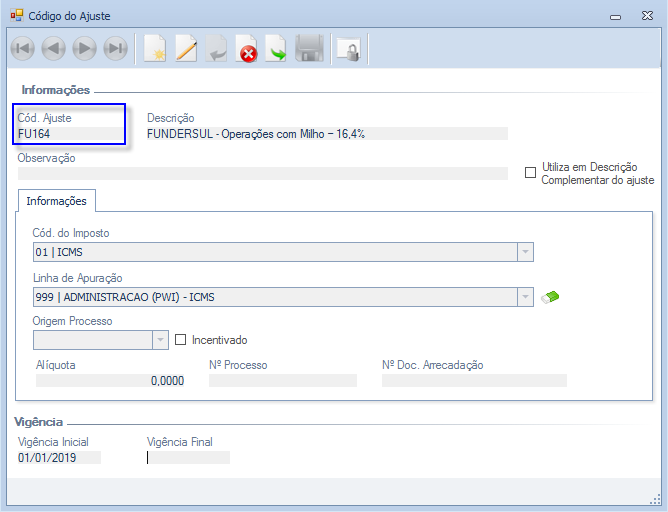
Task: Jump to the last record
Action: click(x=115, y=49)
